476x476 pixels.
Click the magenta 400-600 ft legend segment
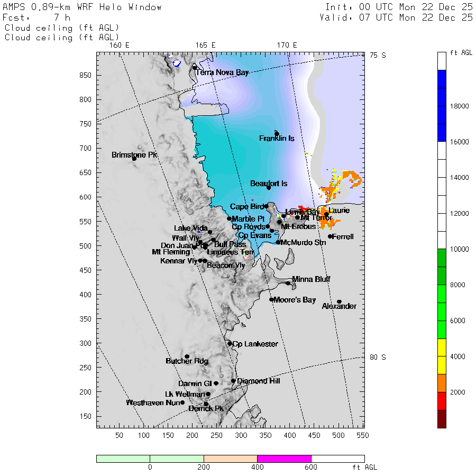284,459
